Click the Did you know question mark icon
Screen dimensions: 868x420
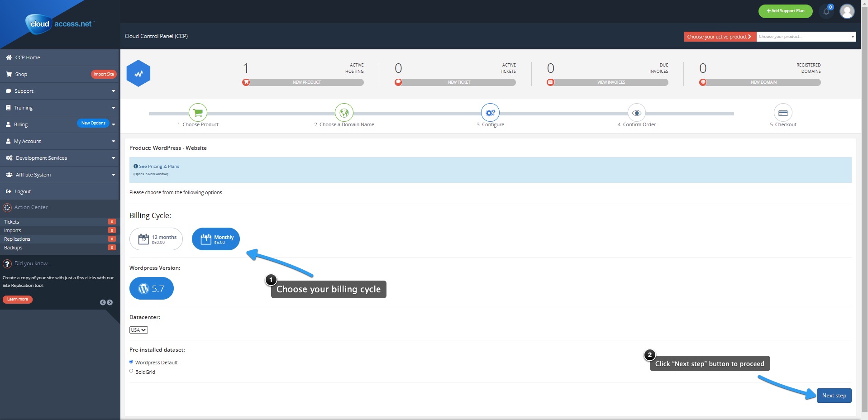[x=7, y=264]
